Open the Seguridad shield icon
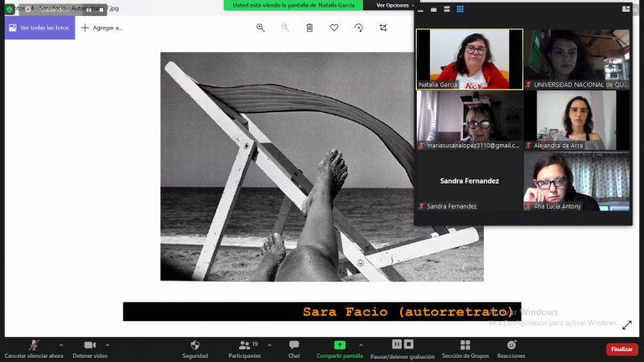Screen dimensions: 644x362 tap(195, 345)
